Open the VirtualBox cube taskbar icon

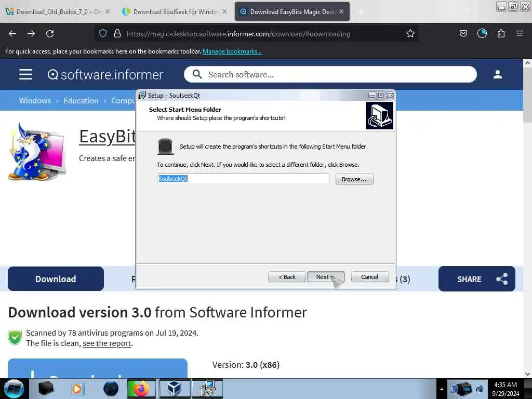[x=174, y=389]
